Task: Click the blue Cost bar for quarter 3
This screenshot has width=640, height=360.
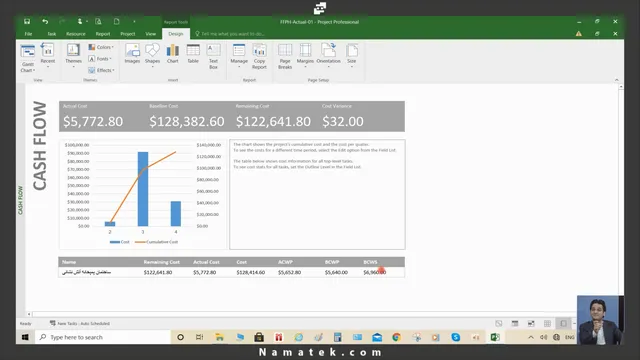Action: (x=143, y=189)
